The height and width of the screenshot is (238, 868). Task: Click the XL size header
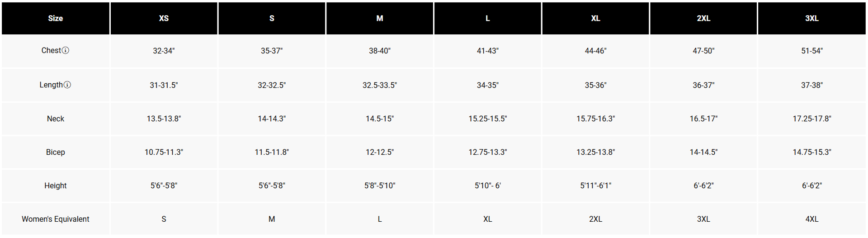[595, 19]
